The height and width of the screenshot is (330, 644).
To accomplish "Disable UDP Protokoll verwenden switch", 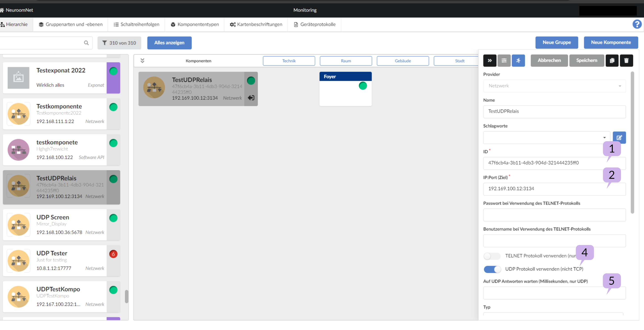I will click(x=492, y=269).
